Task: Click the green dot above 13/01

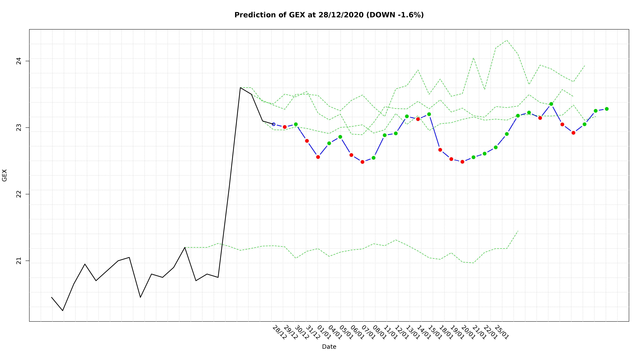Action: point(407,116)
